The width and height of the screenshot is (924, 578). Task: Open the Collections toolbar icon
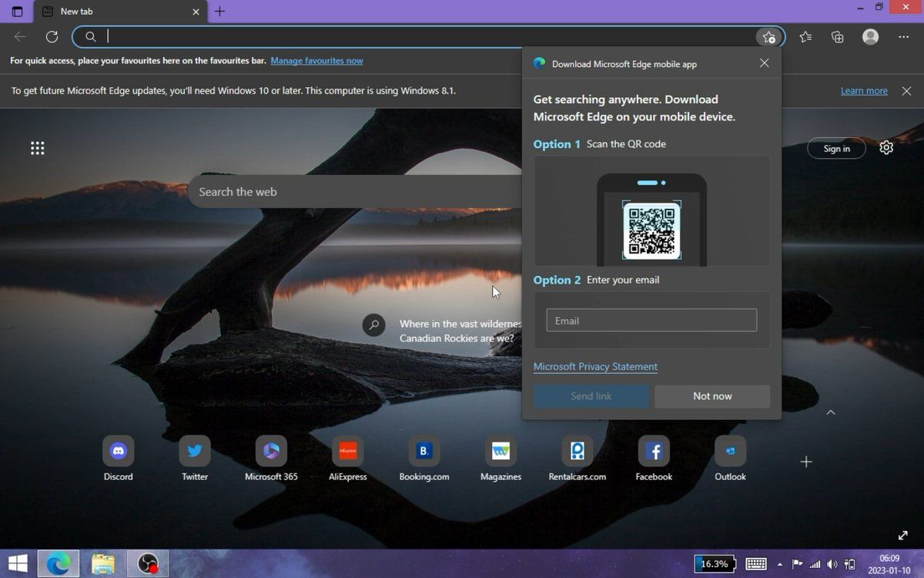[838, 37]
